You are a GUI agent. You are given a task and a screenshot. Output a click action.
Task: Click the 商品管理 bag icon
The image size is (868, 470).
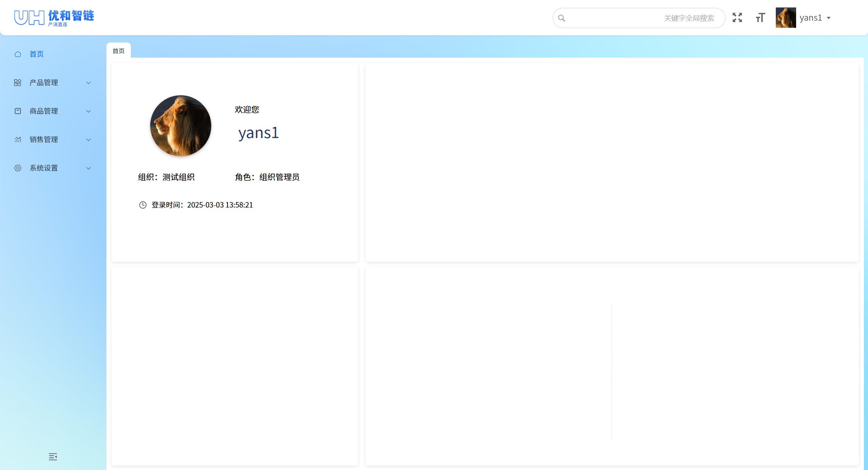point(18,111)
